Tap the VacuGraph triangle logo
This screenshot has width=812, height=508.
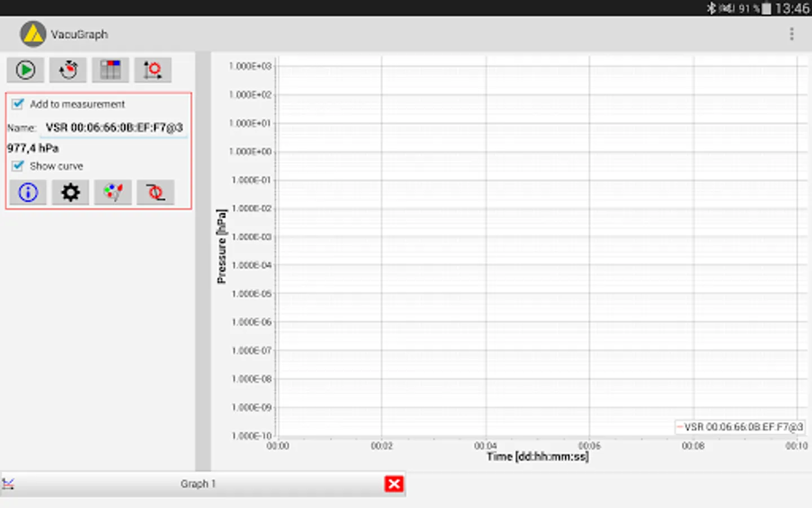click(32, 34)
